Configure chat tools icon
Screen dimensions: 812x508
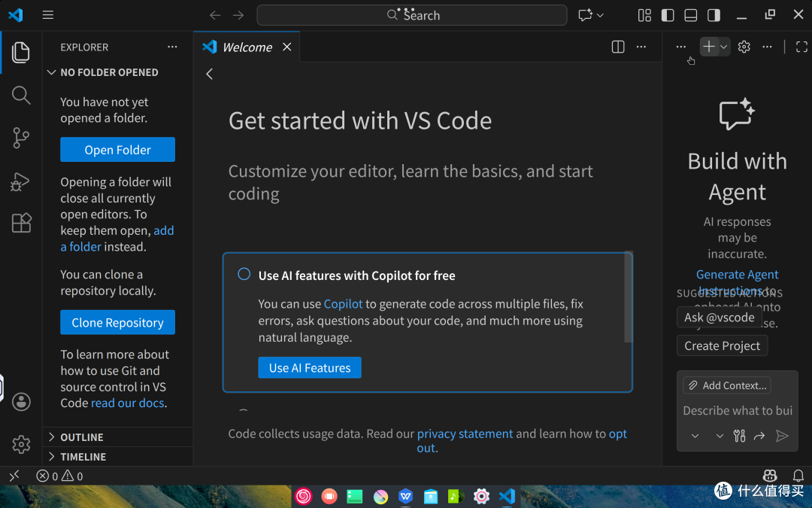point(740,436)
